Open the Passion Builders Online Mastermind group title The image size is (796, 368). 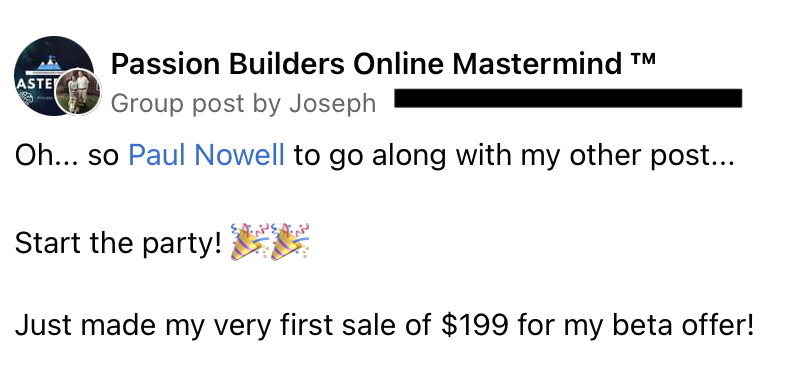pyautogui.click(x=383, y=64)
